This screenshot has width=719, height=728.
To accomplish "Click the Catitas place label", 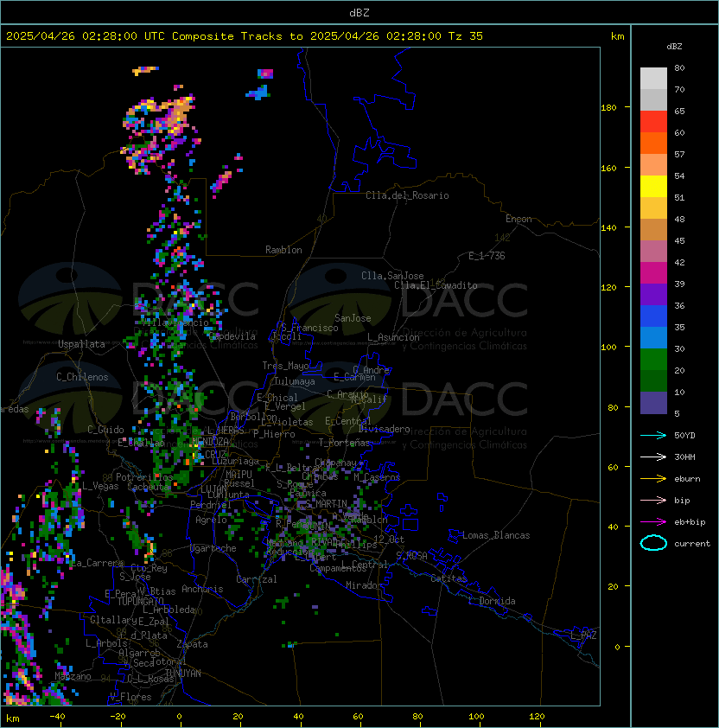I will pyautogui.click(x=449, y=578).
